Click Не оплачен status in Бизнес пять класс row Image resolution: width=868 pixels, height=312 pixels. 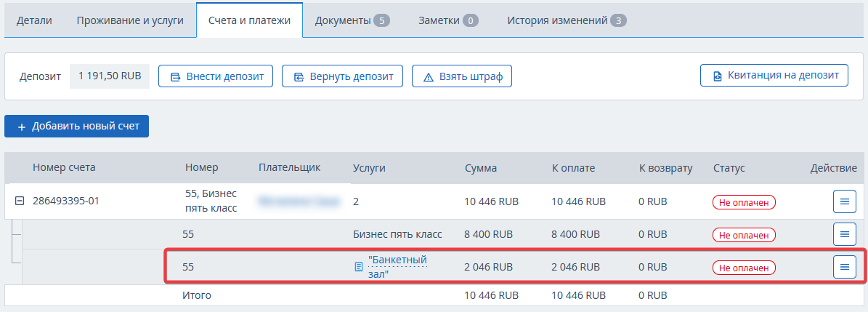coord(744,235)
